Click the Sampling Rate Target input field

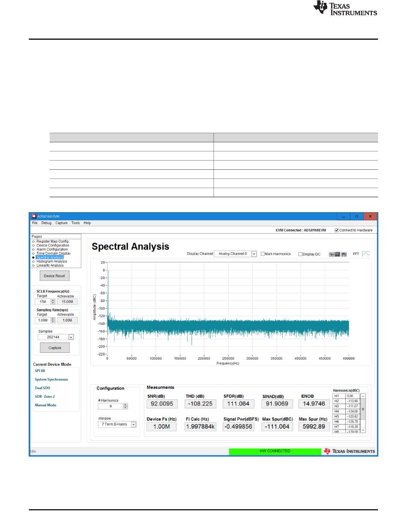tap(42, 320)
